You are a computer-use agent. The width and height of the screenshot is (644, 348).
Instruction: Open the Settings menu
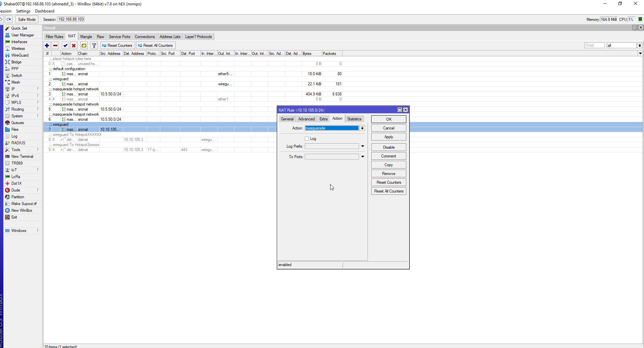(23, 11)
